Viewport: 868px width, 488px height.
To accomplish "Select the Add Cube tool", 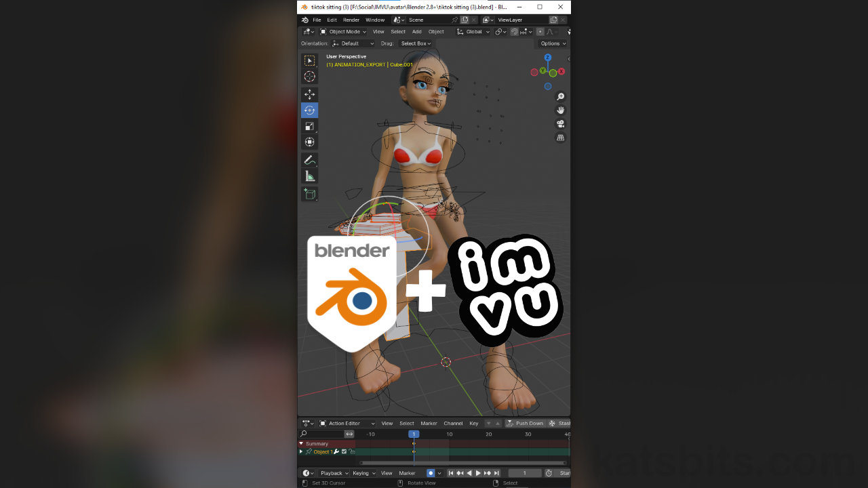I will pos(309,194).
